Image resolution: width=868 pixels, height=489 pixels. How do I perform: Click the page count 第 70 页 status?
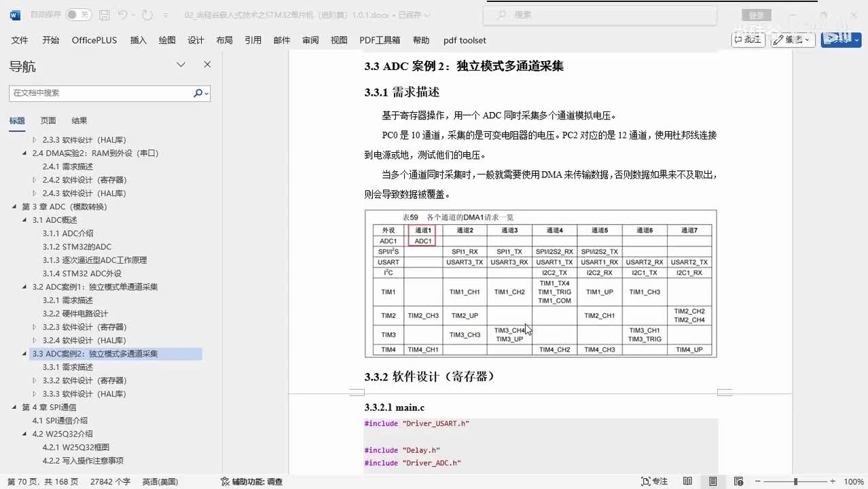pyautogui.click(x=43, y=482)
